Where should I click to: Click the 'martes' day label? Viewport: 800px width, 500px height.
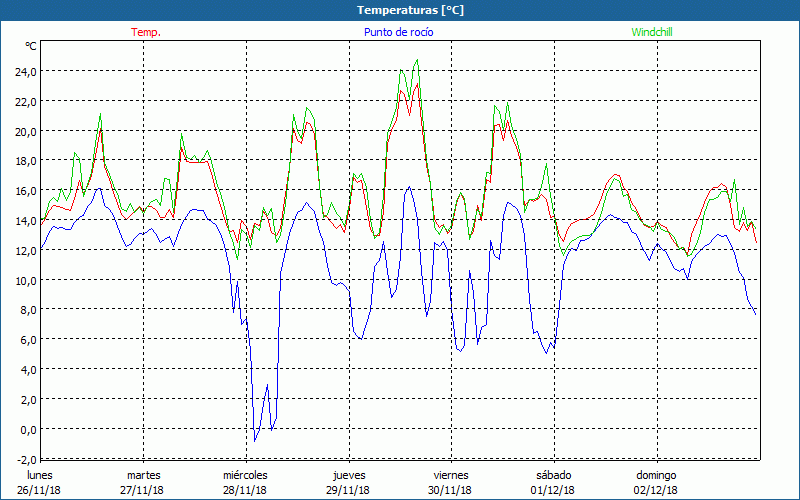143,476
